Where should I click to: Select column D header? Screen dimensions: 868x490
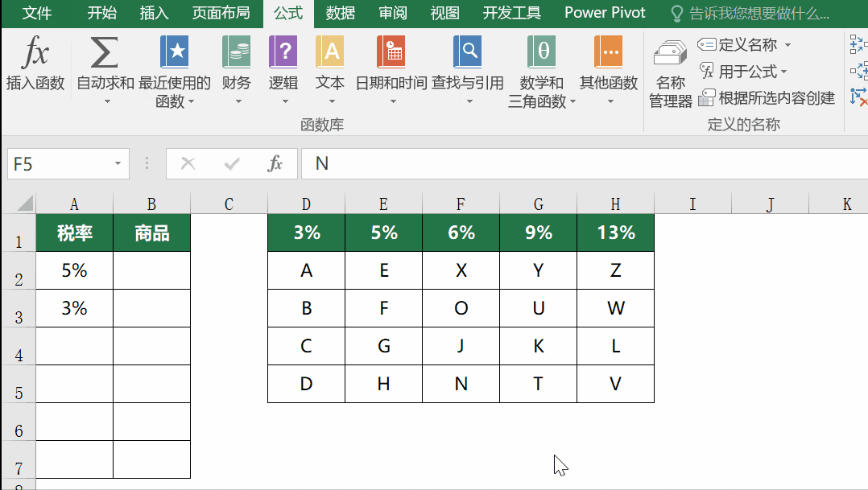(306, 204)
